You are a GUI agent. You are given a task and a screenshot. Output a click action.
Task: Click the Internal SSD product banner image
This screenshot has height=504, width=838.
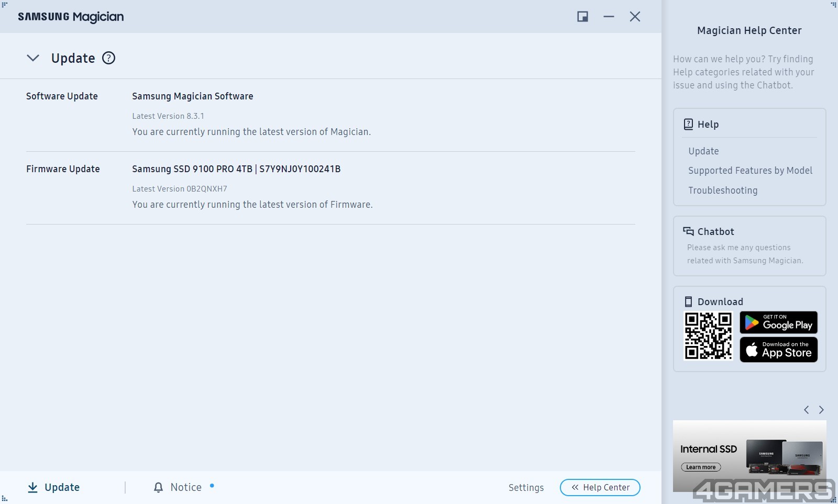[749, 456]
